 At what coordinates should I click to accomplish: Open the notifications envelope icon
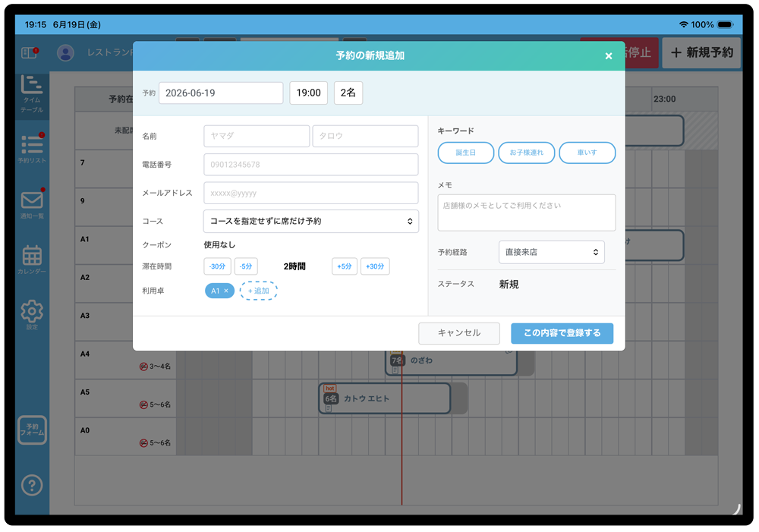tap(32, 204)
